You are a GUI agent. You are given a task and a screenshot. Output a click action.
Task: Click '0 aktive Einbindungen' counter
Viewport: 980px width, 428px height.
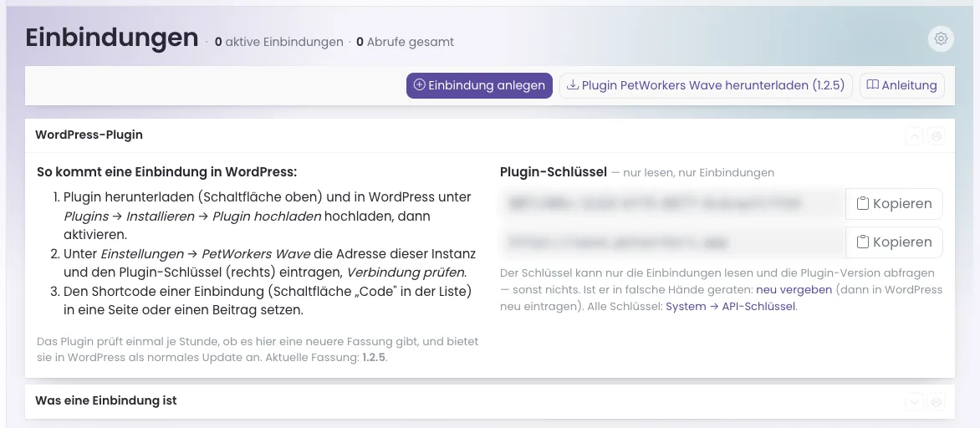tap(278, 42)
